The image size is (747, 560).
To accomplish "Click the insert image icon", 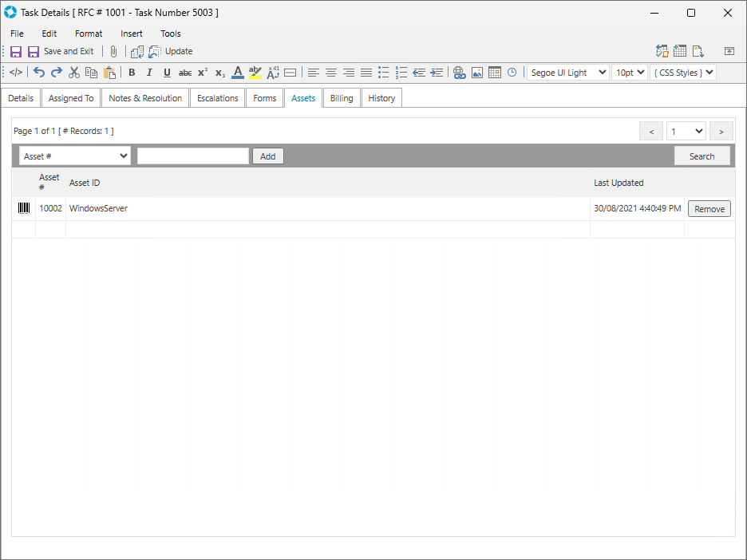I will coord(477,73).
